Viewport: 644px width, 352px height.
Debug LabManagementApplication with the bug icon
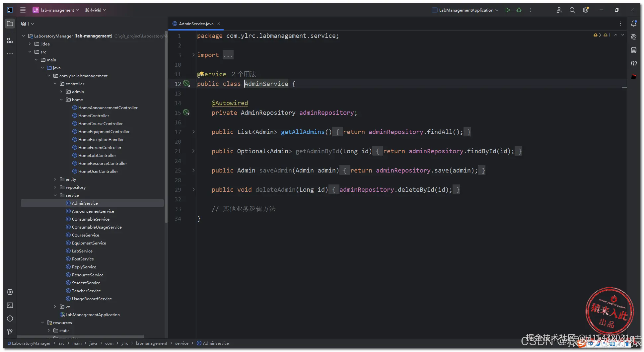click(519, 10)
